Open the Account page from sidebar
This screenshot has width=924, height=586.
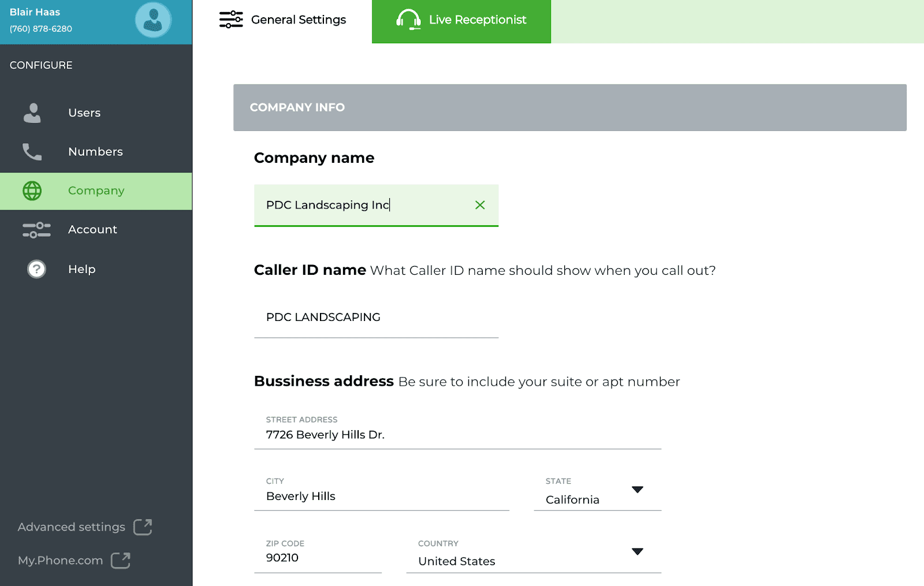tap(92, 229)
